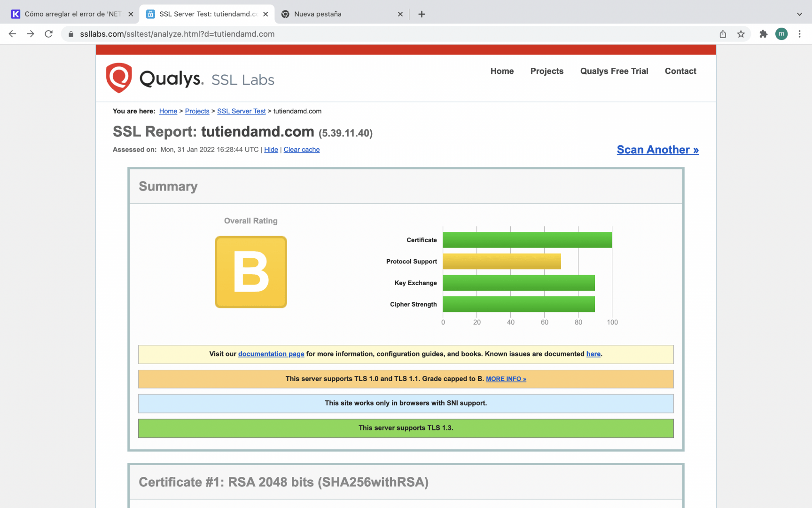
Task: Share this page via the share icon
Action: click(x=723, y=34)
